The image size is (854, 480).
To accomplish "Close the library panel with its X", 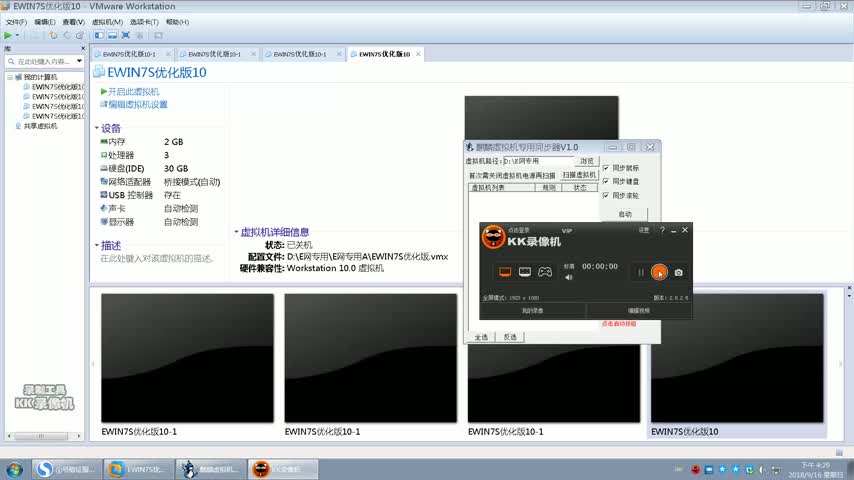I will (83, 48).
